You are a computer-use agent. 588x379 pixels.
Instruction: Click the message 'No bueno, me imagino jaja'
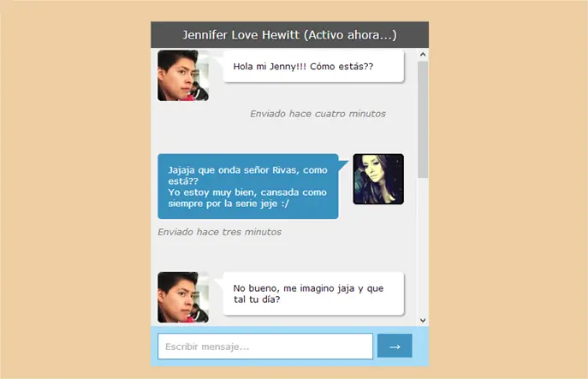pyautogui.click(x=313, y=293)
